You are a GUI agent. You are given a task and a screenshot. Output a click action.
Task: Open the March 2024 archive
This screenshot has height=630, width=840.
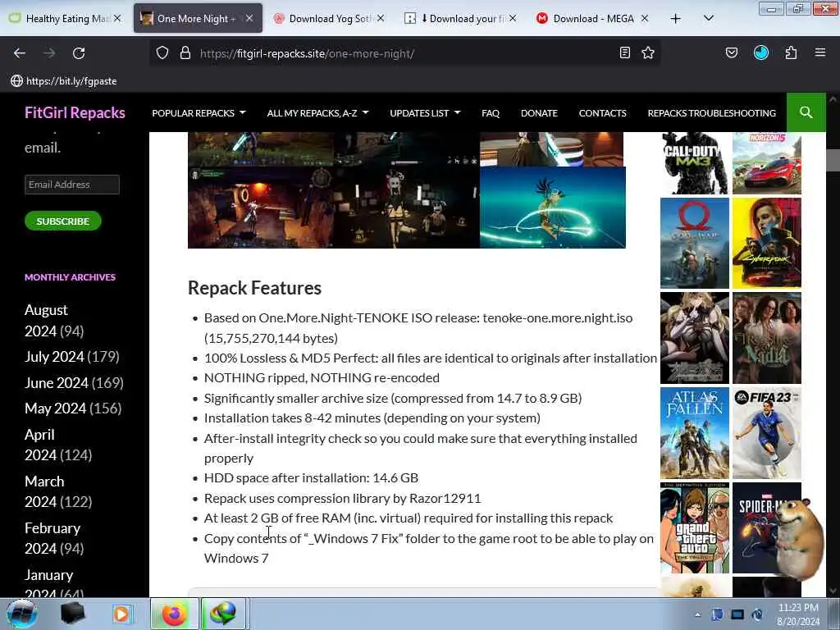44,491
